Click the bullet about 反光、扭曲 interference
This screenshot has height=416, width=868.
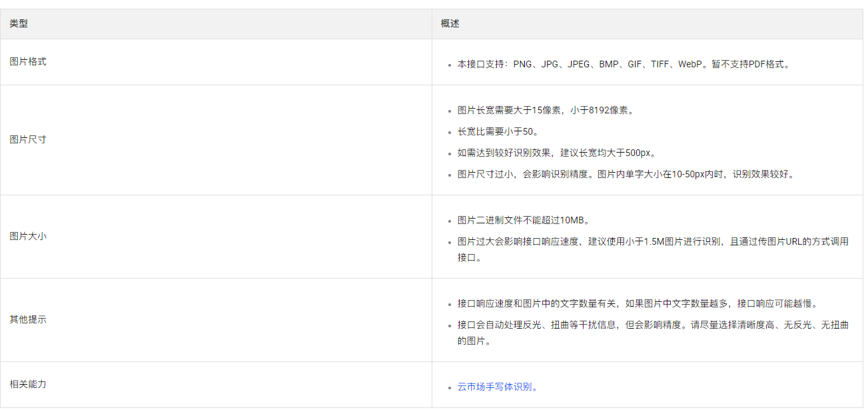pos(653,325)
